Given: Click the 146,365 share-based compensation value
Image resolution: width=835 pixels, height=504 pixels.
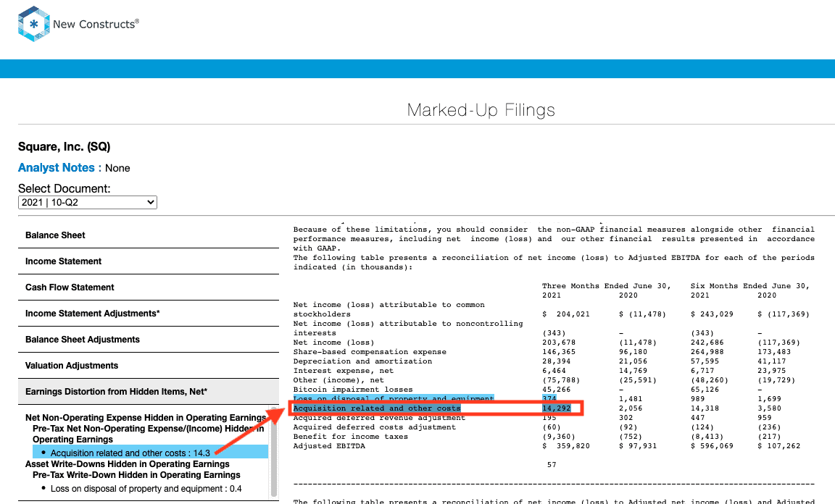Looking at the screenshot, I should pos(559,352).
